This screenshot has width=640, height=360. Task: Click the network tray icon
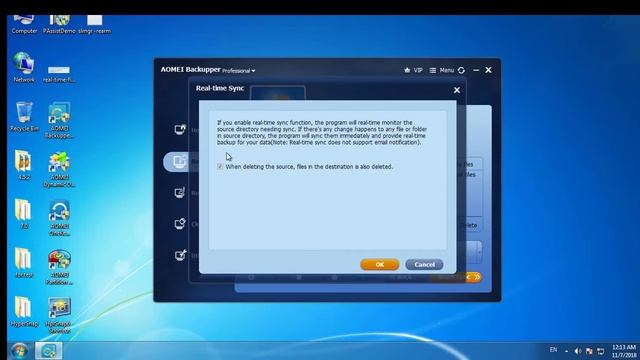[600, 351]
